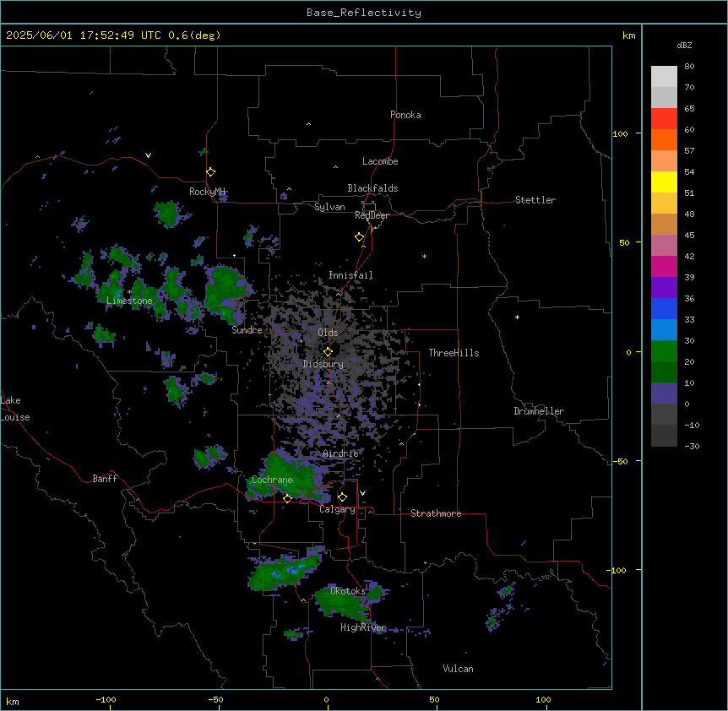Click the Olds label
Viewport: 728px width, 711px height.
click(x=328, y=333)
